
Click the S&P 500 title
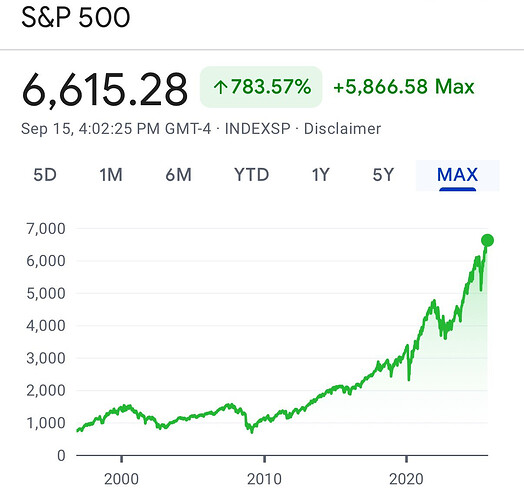(x=76, y=17)
